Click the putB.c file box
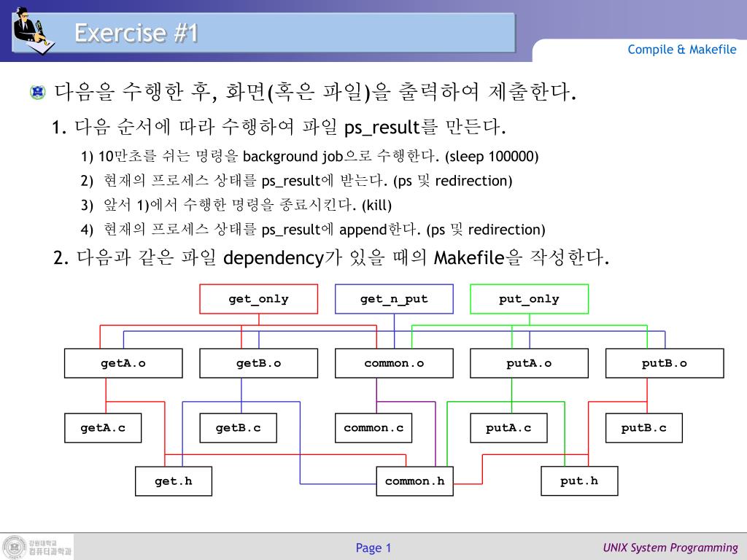747x560 pixels. click(x=644, y=428)
